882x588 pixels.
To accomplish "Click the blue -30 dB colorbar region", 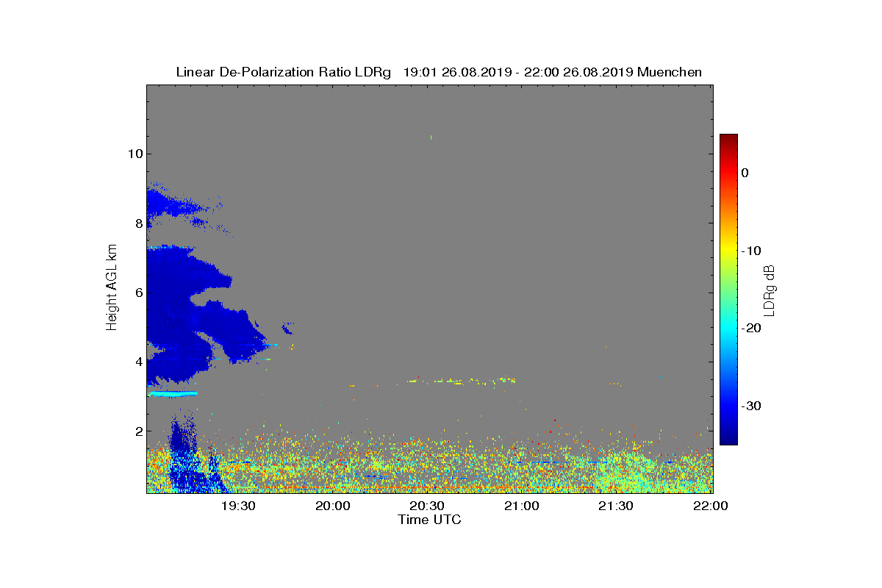I will [728, 406].
